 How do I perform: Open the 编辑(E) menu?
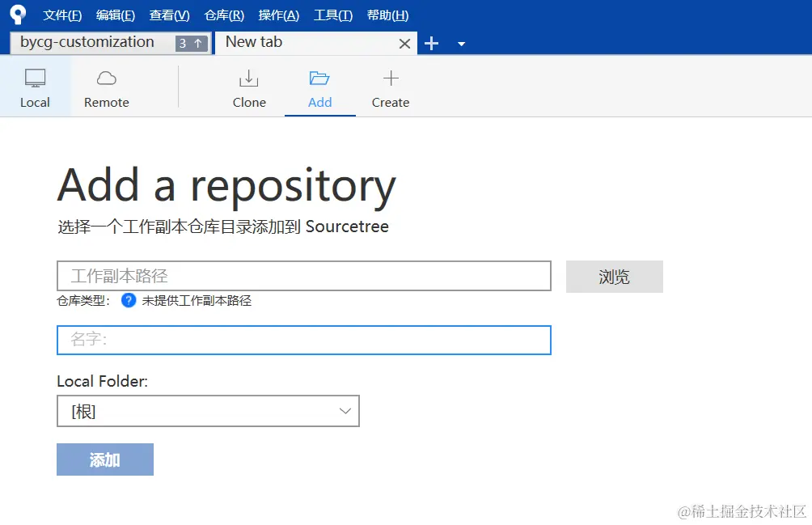click(116, 15)
